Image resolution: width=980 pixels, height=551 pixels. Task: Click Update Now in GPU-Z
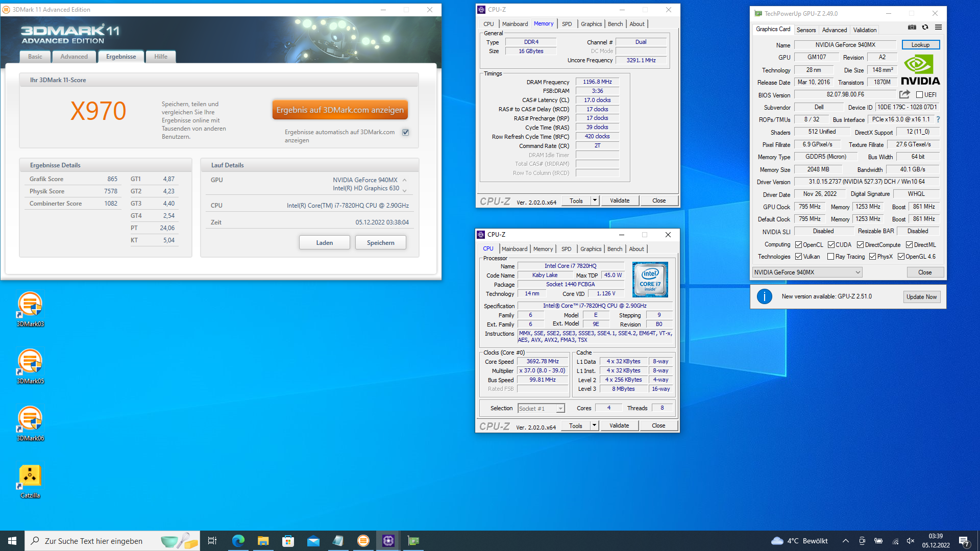pyautogui.click(x=922, y=297)
